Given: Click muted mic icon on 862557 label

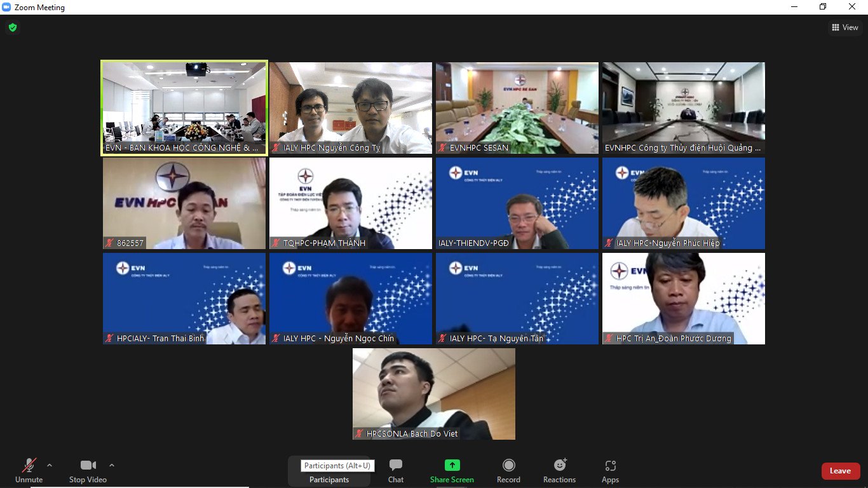Looking at the screenshot, I should coord(110,243).
